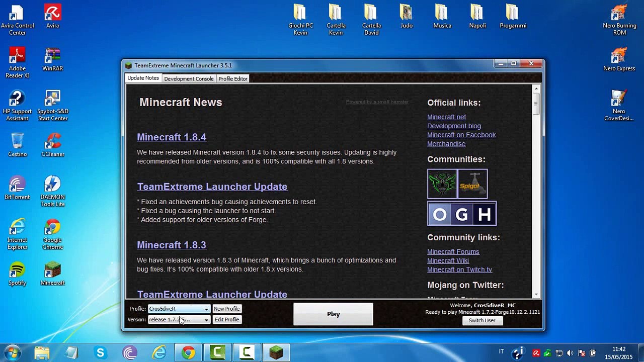Select the Nero Express desktop icon

pyautogui.click(x=619, y=60)
